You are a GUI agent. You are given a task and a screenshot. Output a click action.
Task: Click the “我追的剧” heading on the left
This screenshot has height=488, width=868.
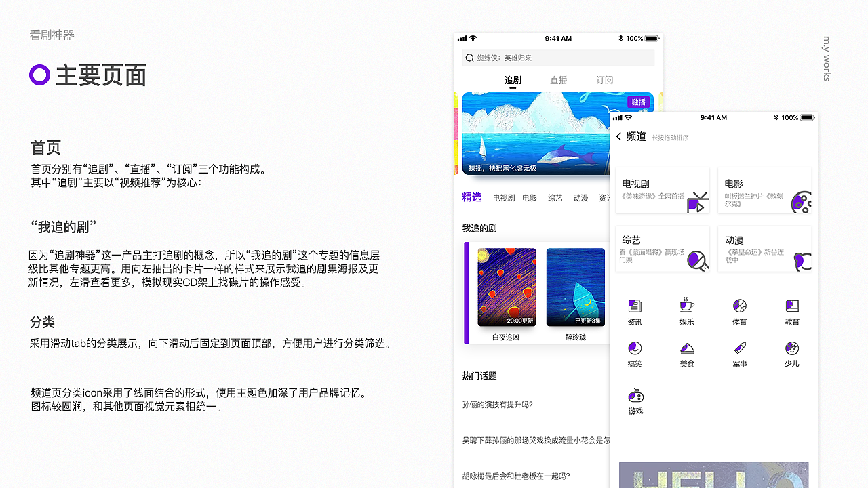click(x=64, y=227)
